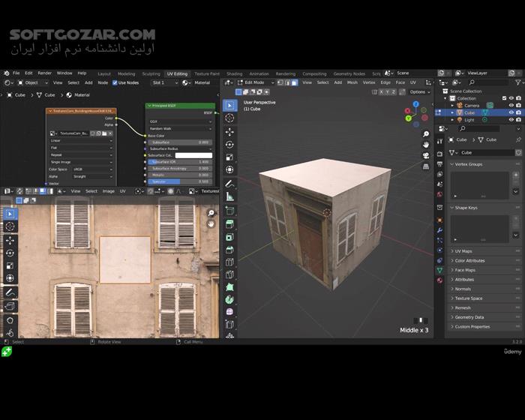Image resolution: width=525 pixels, height=420 pixels.
Task: Expand the UV Maps panel
Action: [463, 251]
